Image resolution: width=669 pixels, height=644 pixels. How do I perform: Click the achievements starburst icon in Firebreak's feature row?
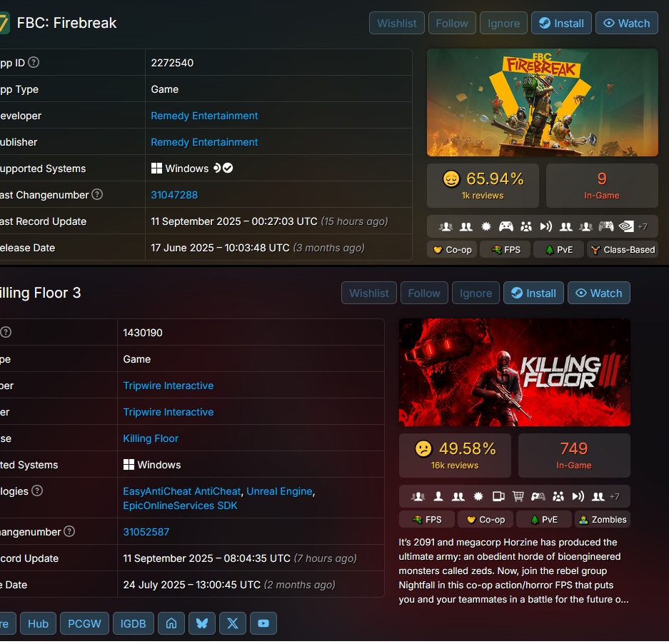click(x=486, y=226)
